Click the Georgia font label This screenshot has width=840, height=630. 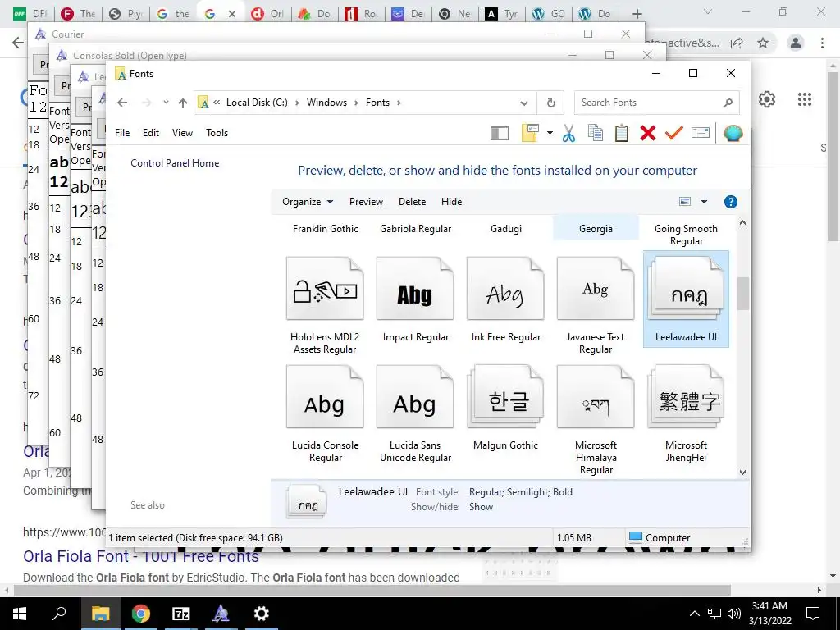[596, 229]
